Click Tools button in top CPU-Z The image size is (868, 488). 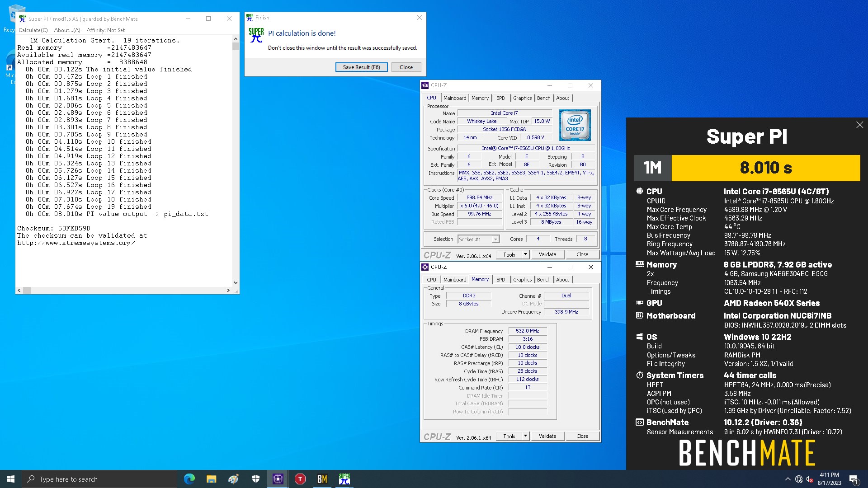click(x=509, y=254)
